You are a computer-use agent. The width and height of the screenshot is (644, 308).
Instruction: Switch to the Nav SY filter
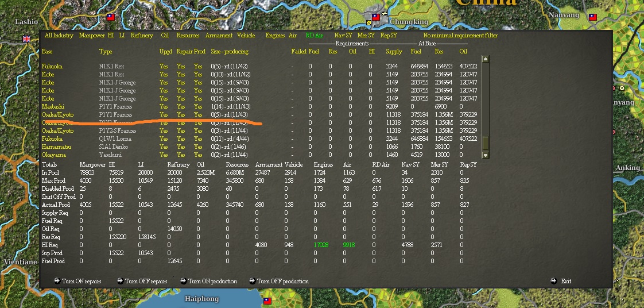tap(343, 36)
